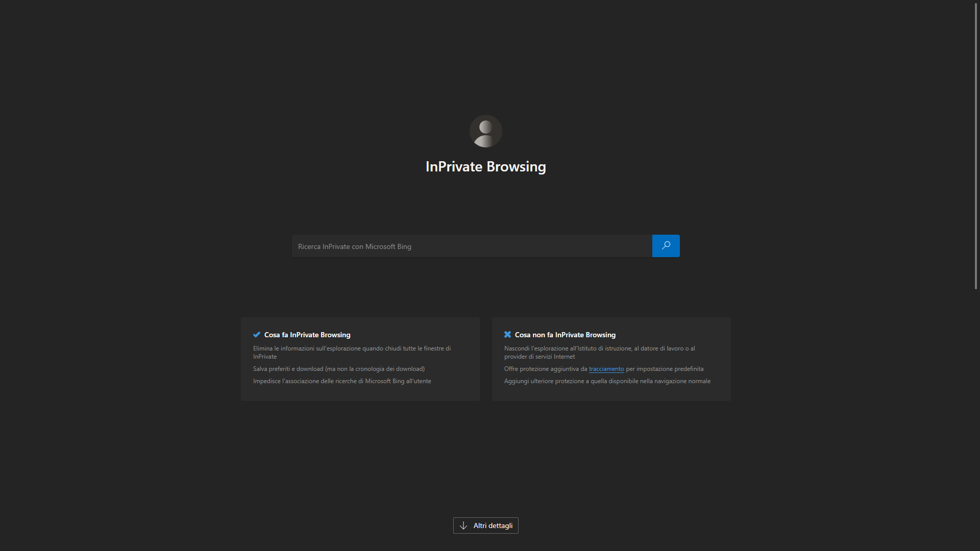Click the blue magnifier search button
This screenshot has height=551, width=980.
pos(666,246)
